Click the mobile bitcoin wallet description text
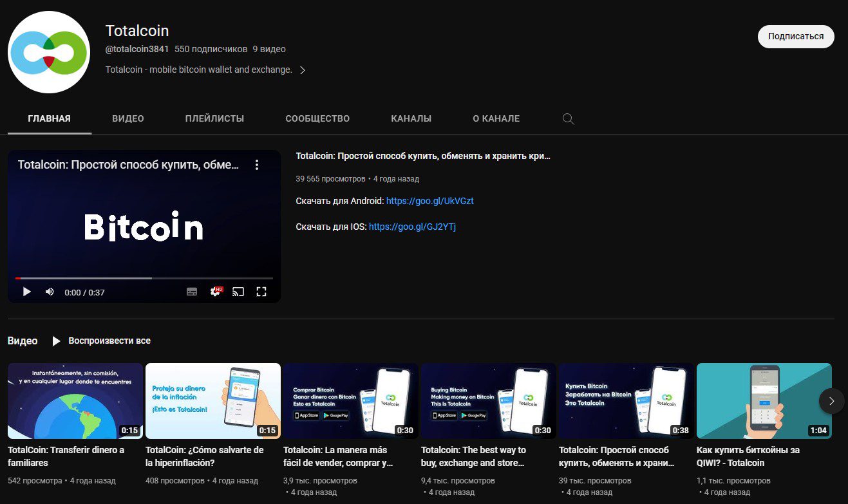848x504 pixels. (x=199, y=70)
